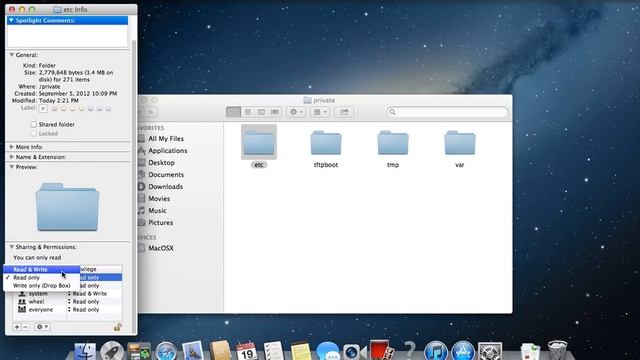Apply the blue label color
The width and height of the screenshot is (640, 360).
click(x=90, y=109)
